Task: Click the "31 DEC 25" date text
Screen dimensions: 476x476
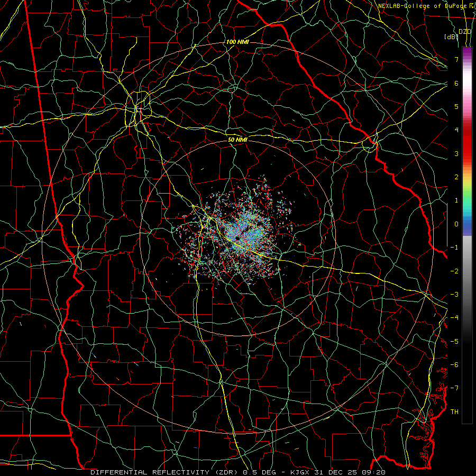Action: coord(335,472)
